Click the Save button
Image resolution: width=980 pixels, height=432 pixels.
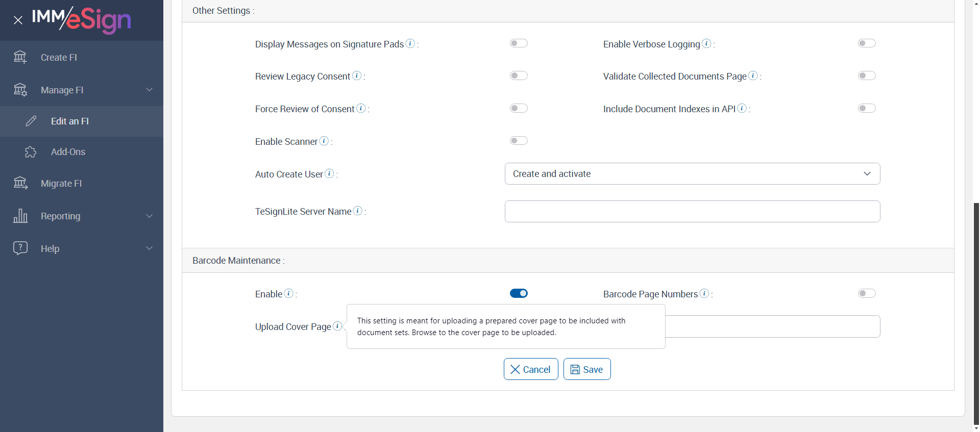pos(587,369)
